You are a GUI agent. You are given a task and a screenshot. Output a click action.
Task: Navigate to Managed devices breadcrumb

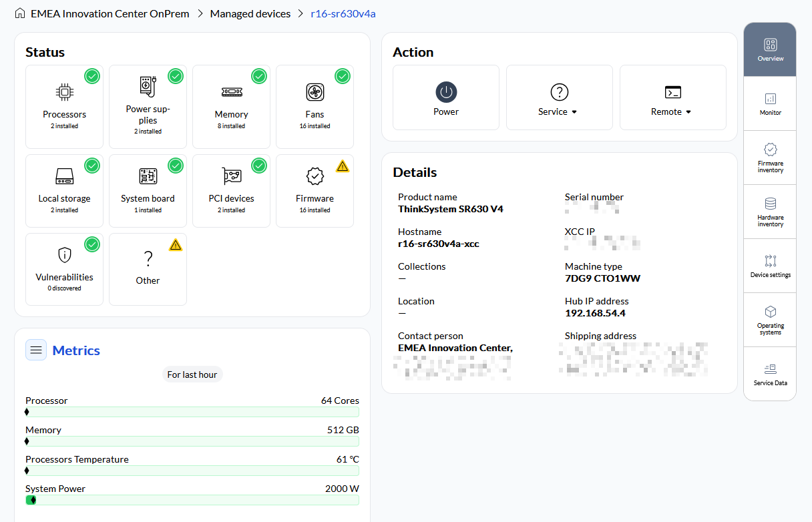click(250, 13)
